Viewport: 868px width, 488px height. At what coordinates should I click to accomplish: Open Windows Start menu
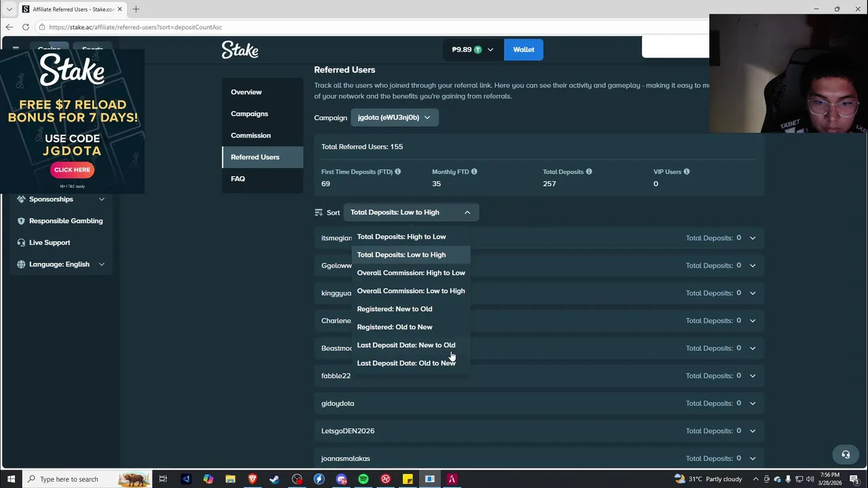[11, 479]
